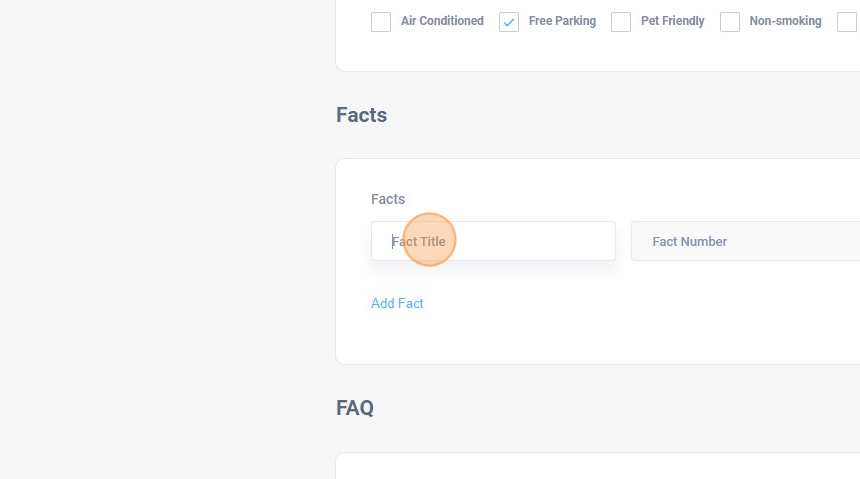The height and width of the screenshot is (479, 860).
Task: Click the small Facts field label
Action: (388, 199)
